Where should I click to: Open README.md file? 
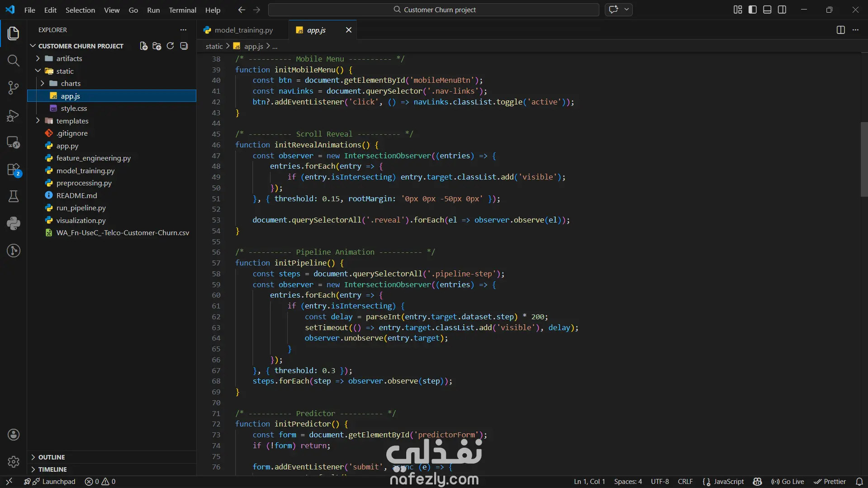click(x=112, y=196)
